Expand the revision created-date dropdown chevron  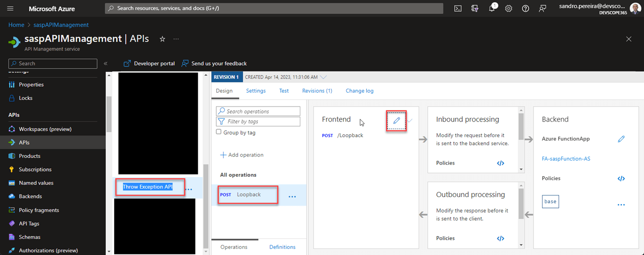click(323, 77)
